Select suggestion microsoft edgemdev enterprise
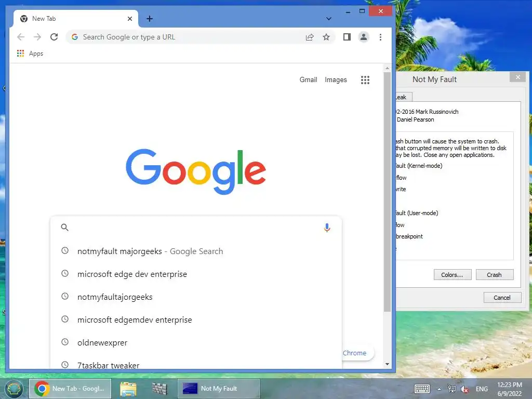 coord(196,320)
